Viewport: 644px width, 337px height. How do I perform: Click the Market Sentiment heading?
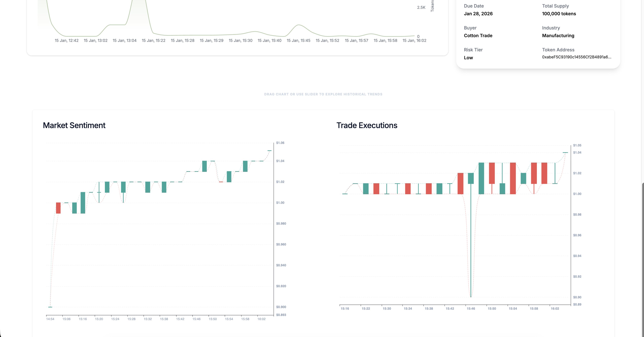[x=74, y=125]
